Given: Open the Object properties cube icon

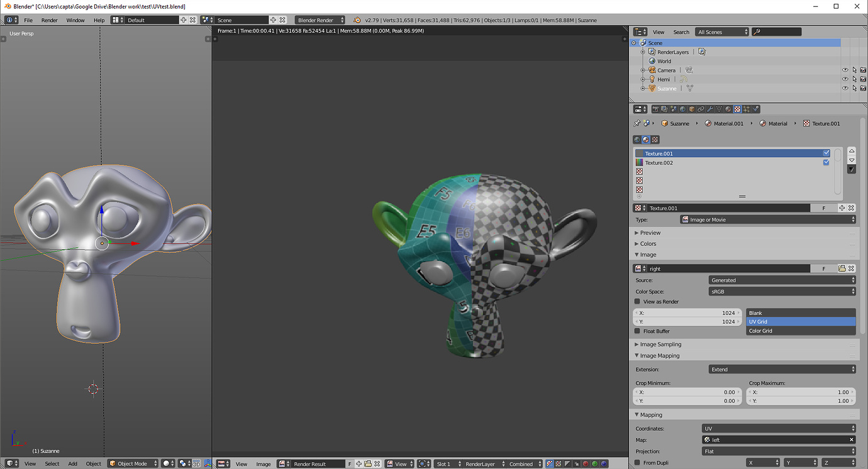Looking at the screenshot, I should pos(691,109).
